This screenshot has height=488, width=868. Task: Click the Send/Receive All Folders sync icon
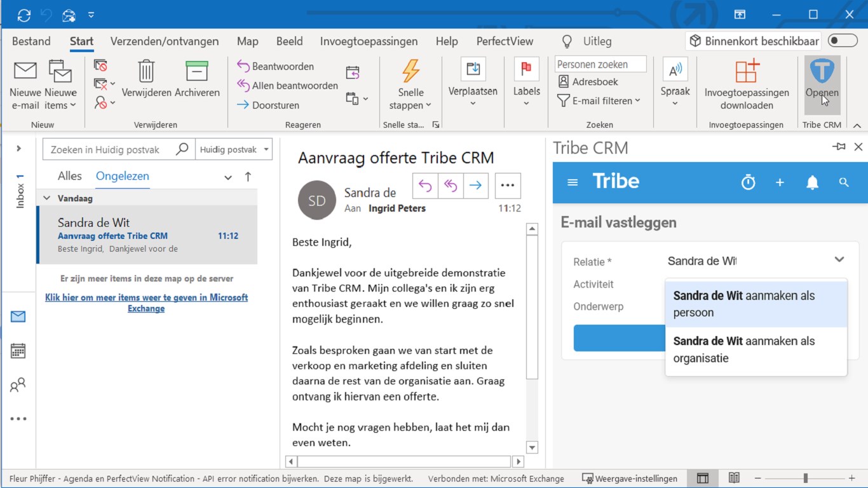[x=24, y=15]
